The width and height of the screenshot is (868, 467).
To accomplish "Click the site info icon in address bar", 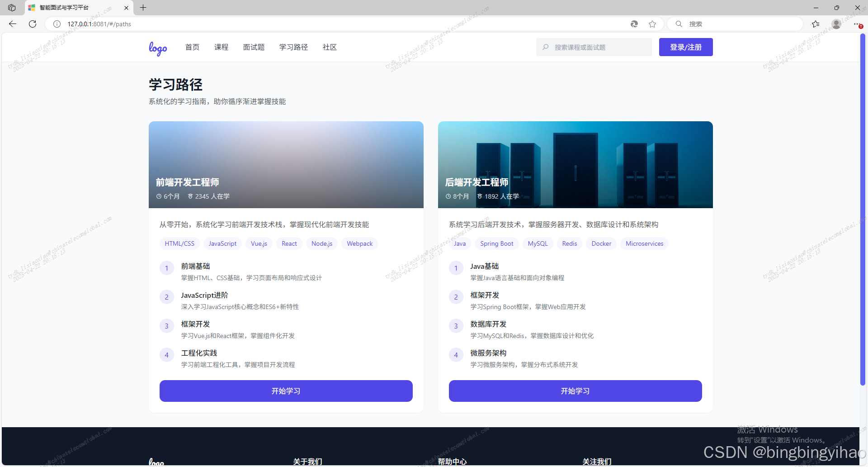I will click(57, 24).
